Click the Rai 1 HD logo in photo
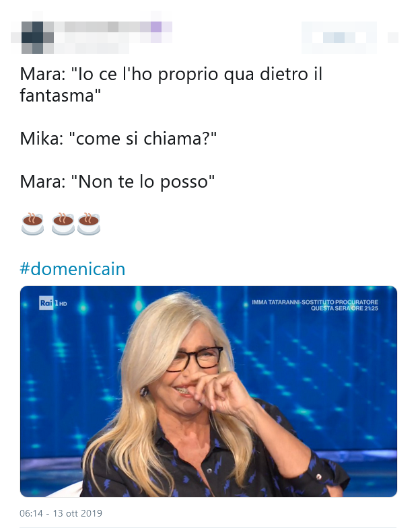 (x=53, y=303)
